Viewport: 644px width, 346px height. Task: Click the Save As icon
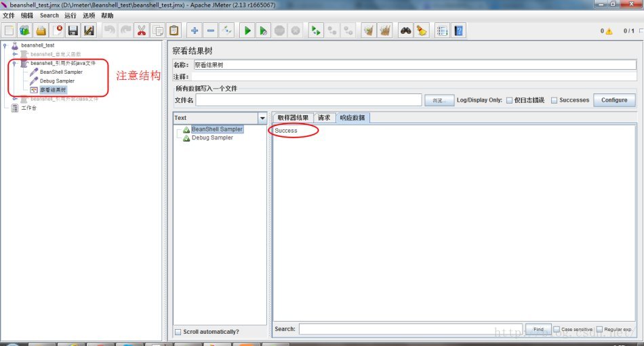click(x=89, y=30)
